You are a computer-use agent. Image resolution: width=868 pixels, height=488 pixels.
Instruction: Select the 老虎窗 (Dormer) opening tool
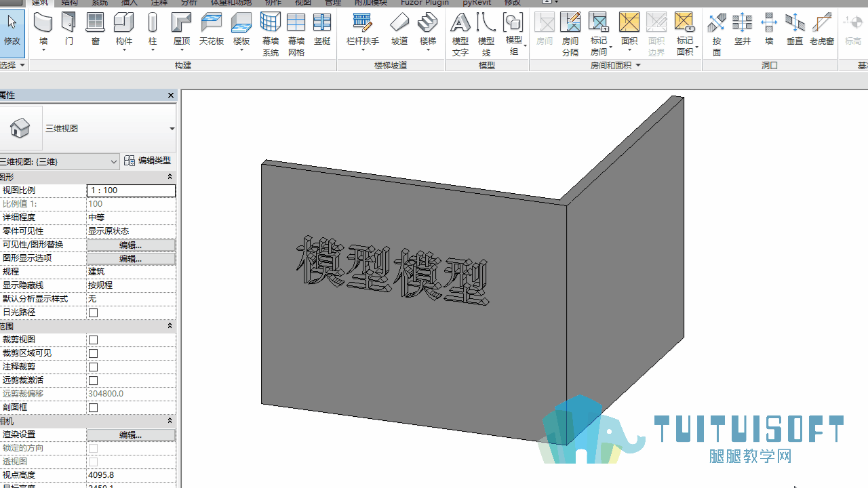[x=822, y=30]
